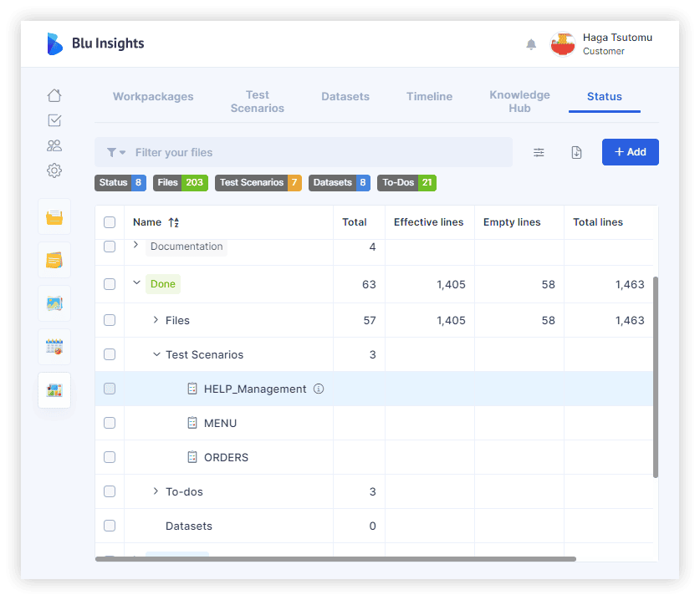The height and width of the screenshot is (600, 700).
Task: Collapse the Done status row
Action: click(x=136, y=282)
